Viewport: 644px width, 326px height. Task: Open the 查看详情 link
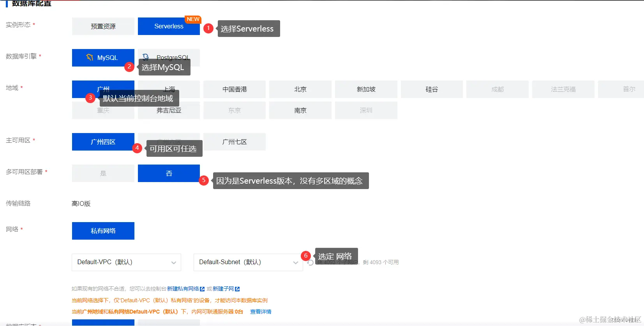[x=261, y=312]
